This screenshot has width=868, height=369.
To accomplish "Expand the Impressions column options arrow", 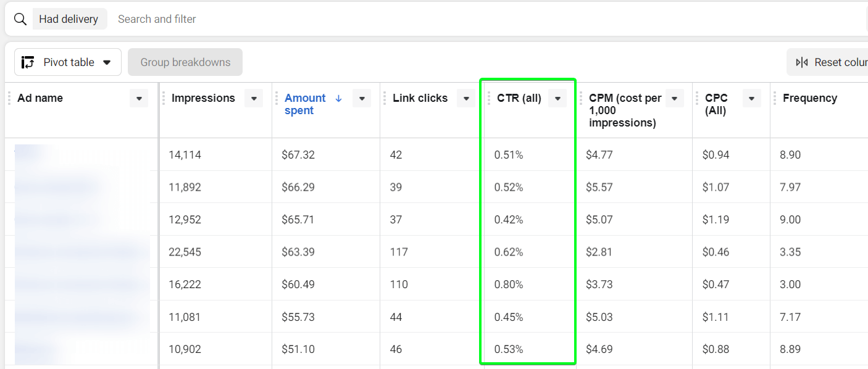I will click(254, 98).
